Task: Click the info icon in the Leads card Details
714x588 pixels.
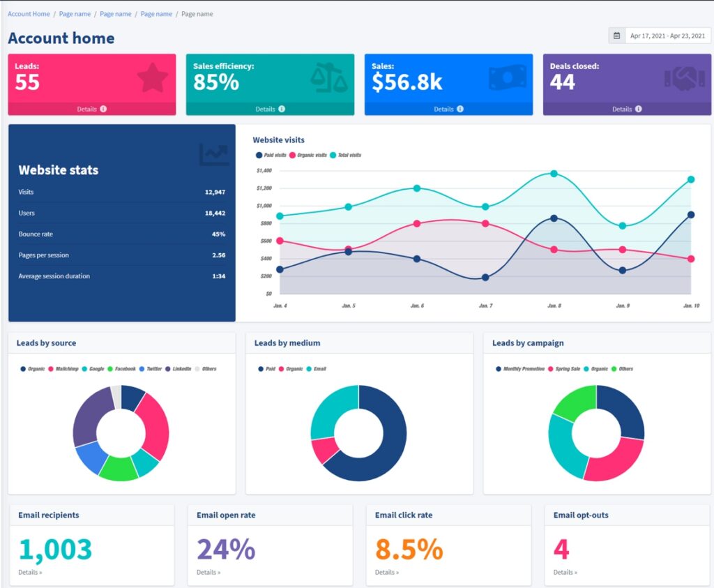Action: click(103, 109)
